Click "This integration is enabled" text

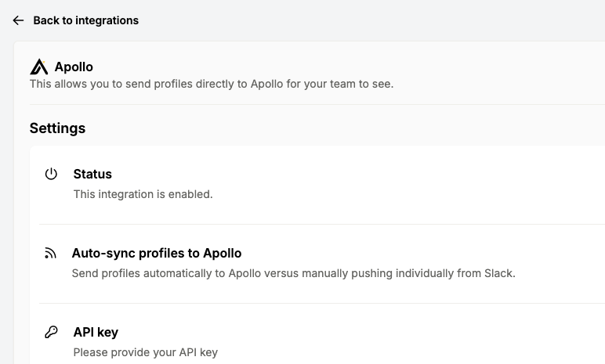point(143,193)
